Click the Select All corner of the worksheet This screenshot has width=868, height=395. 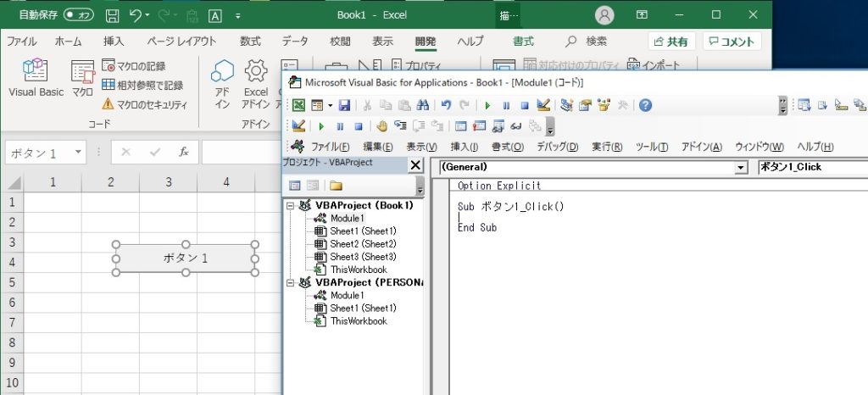(12, 181)
